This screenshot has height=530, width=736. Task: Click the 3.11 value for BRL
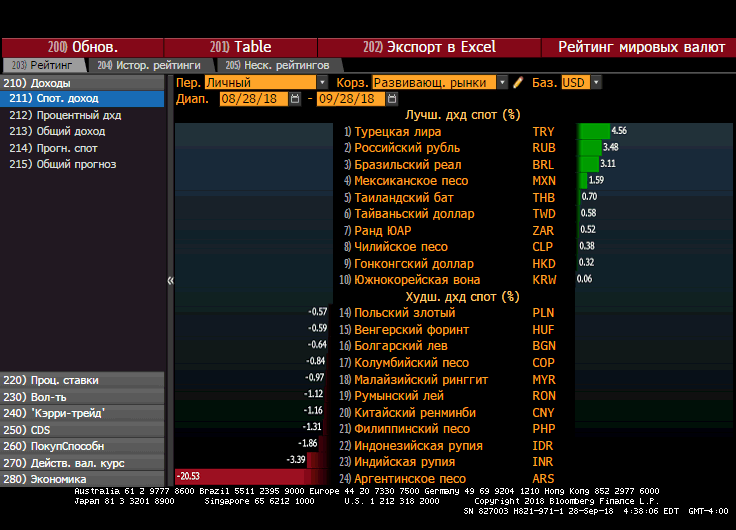pyautogui.click(x=608, y=163)
